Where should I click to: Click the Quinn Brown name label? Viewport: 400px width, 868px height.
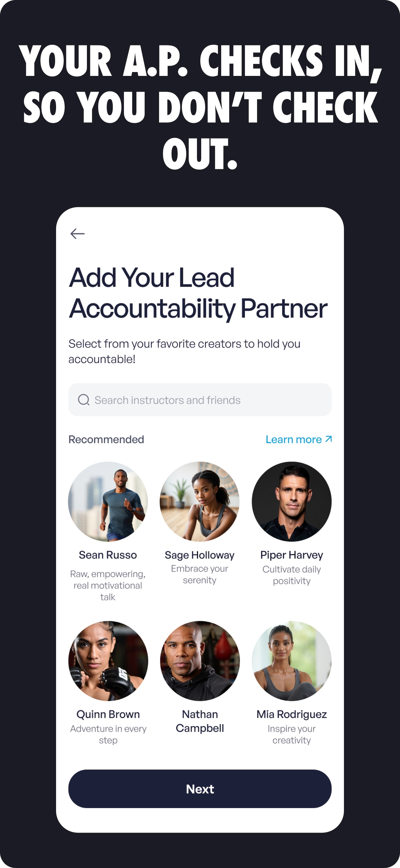pyautogui.click(x=108, y=714)
